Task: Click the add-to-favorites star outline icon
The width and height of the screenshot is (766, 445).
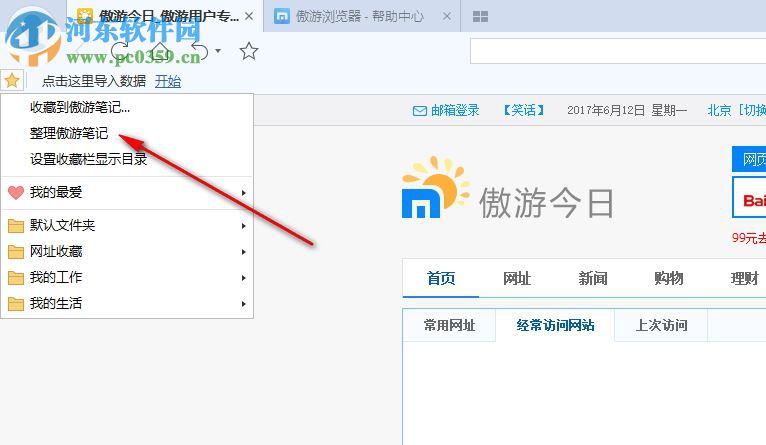Action: [249, 51]
